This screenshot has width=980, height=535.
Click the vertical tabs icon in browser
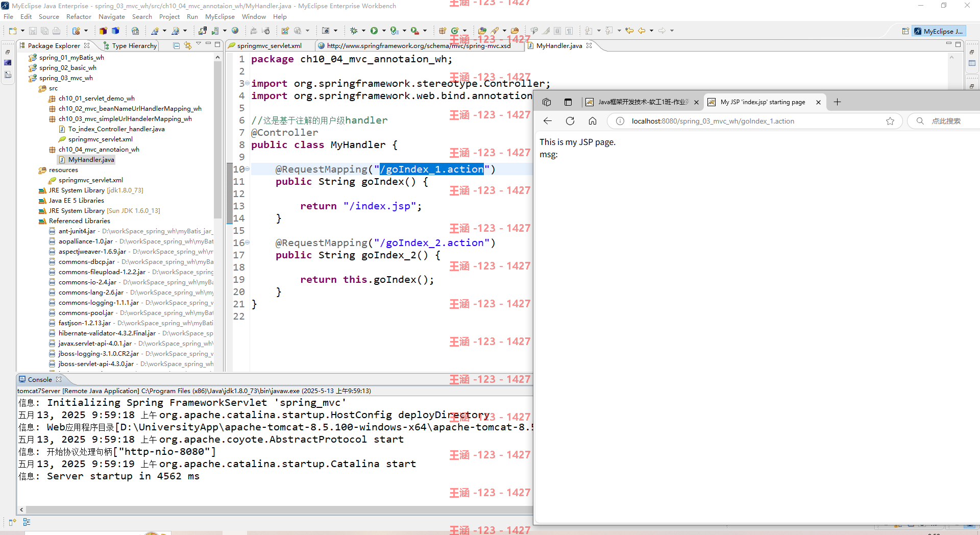[568, 102]
